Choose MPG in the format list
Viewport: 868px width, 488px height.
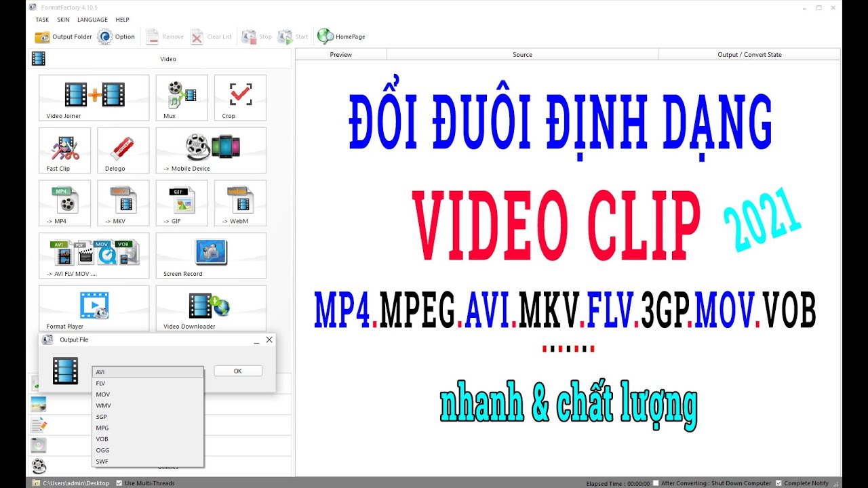148,428
